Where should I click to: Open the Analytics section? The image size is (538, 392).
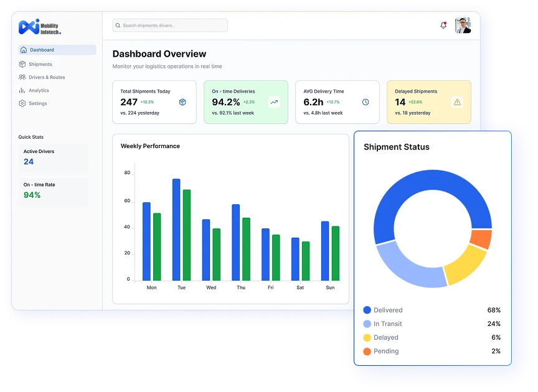[39, 90]
